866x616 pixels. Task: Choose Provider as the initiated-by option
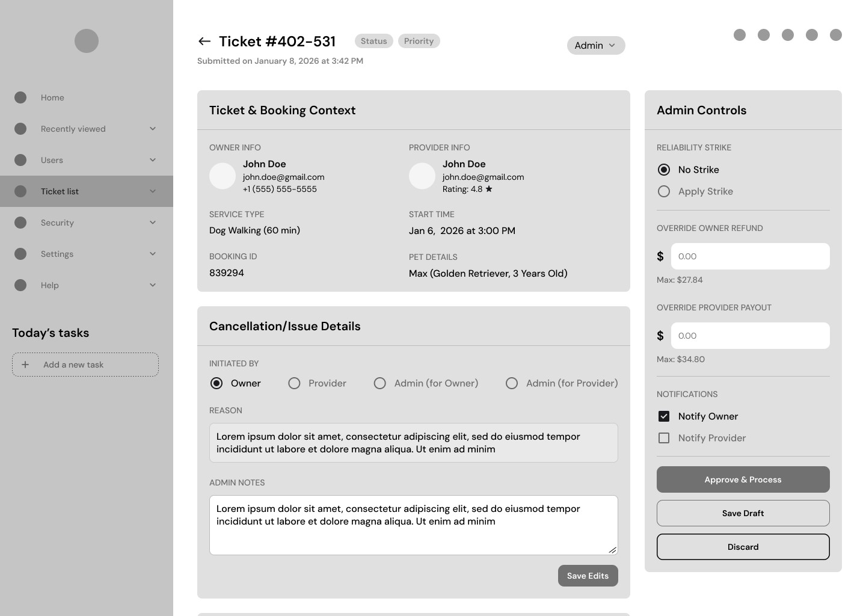(294, 383)
